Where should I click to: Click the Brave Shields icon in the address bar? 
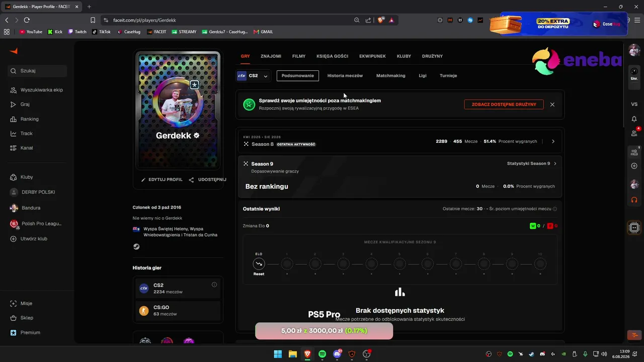[381, 20]
